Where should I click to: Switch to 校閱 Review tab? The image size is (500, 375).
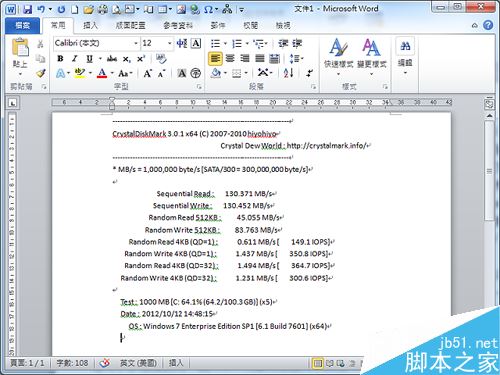coord(250,25)
